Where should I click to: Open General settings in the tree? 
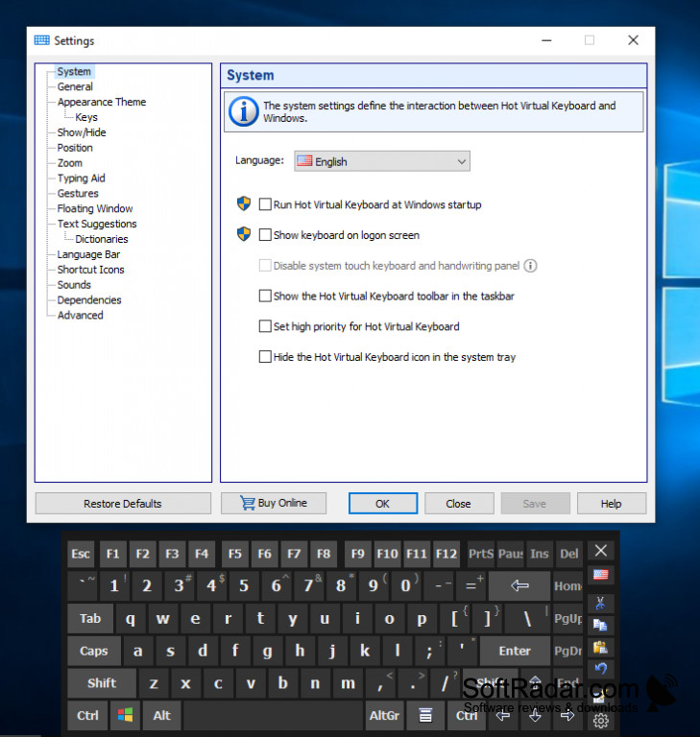tap(75, 86)
